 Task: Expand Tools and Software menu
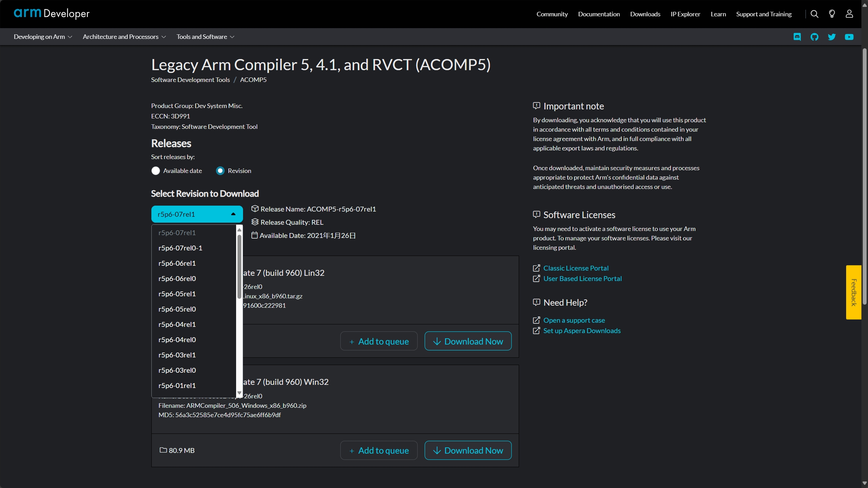click(x=205, y=37)
